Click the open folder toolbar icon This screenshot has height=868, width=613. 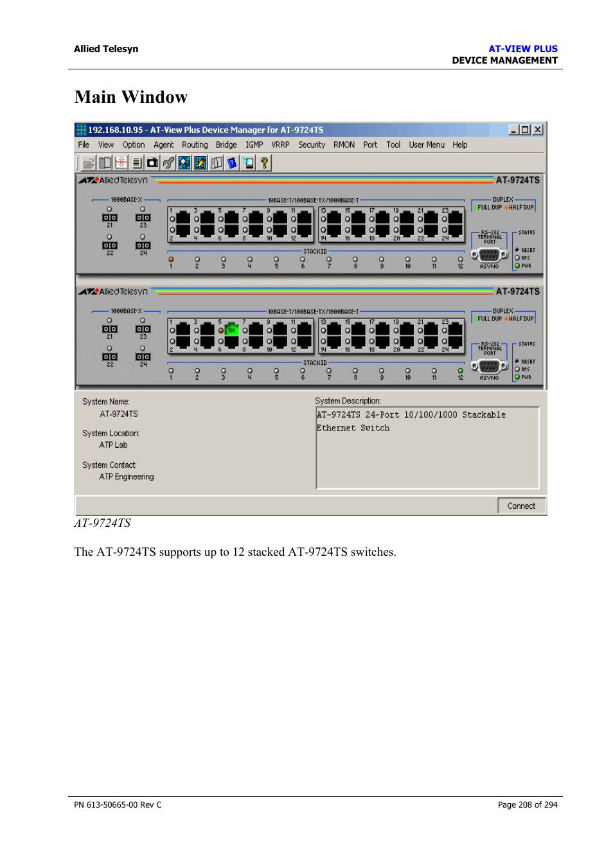tap(89, 163)
